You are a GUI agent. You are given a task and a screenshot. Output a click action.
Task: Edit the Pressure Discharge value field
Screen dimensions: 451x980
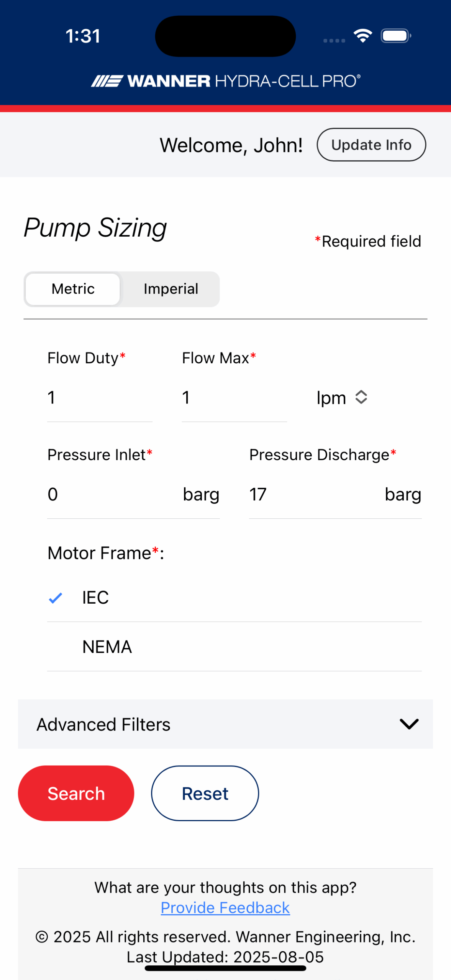coord(312,494)
